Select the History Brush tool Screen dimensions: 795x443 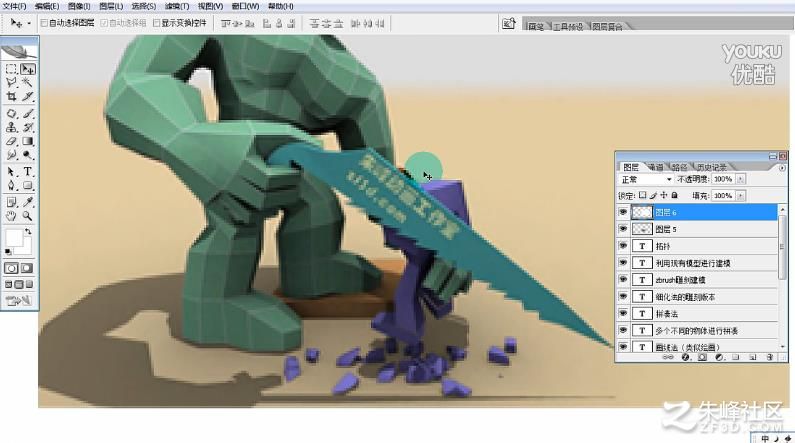pos(28,127)
